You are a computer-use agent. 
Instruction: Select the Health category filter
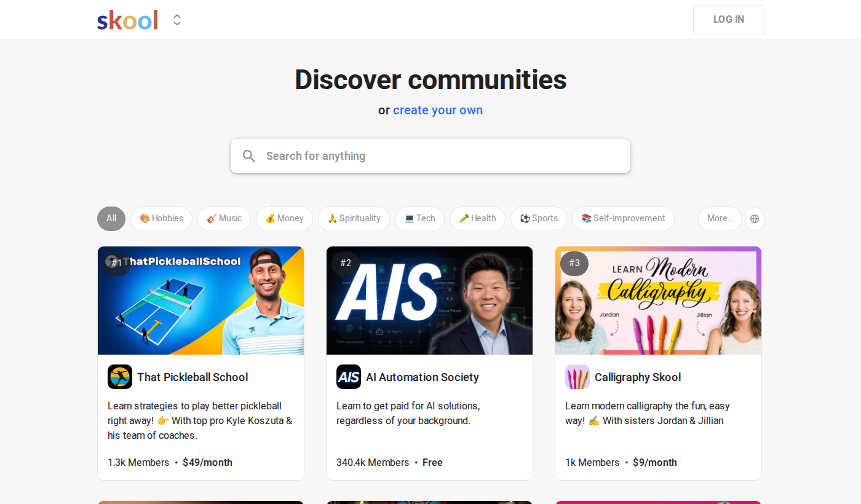477,218
